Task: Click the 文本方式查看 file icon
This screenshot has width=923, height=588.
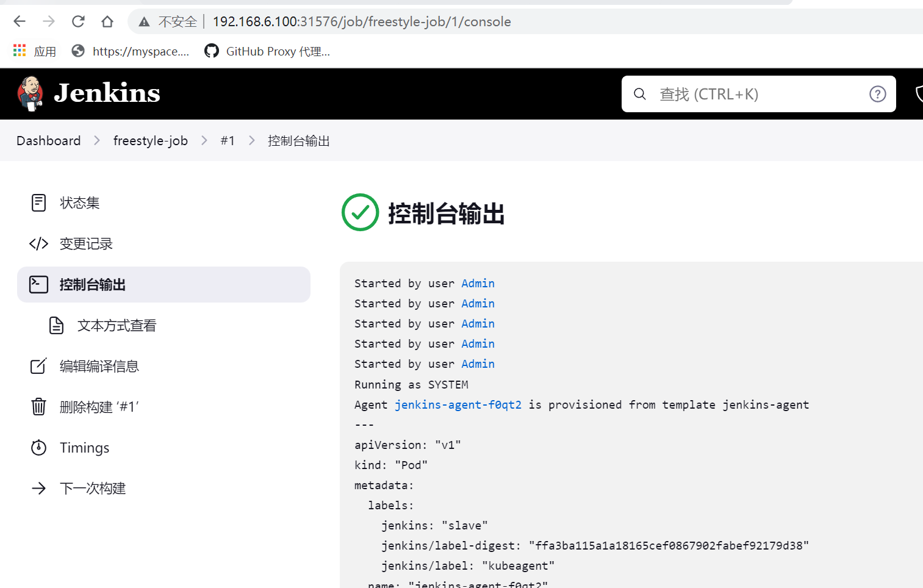Action: point(56,325)
